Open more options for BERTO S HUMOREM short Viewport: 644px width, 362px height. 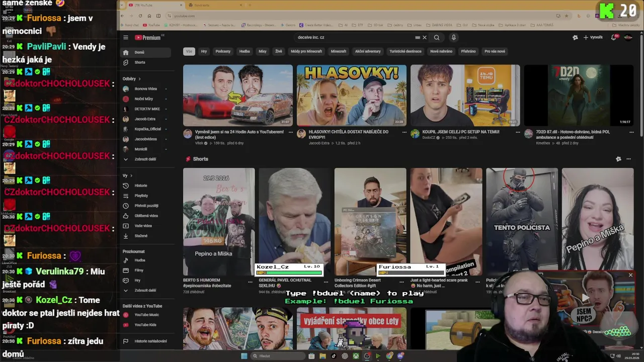tap(250, 282)
